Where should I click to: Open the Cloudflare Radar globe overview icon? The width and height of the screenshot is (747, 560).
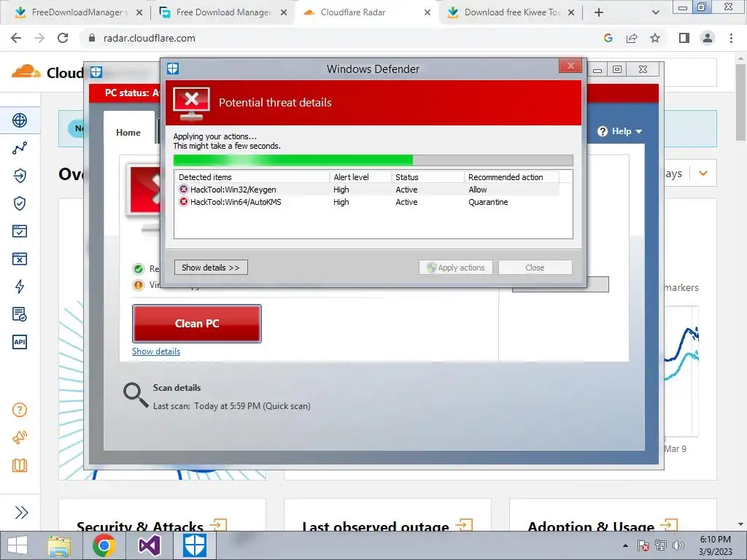click(x=20, y=120)
